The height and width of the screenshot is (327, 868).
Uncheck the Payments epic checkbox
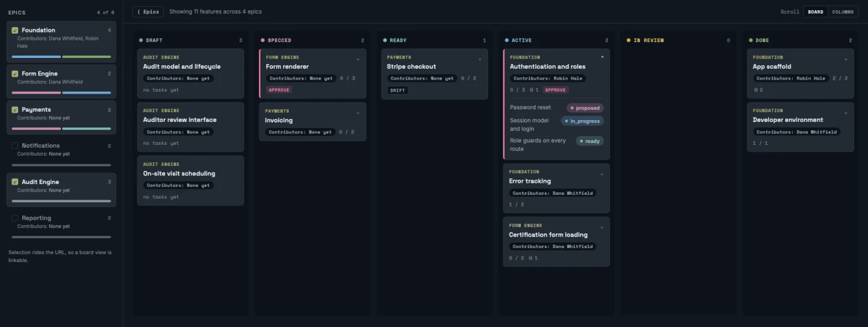(15, 110)
